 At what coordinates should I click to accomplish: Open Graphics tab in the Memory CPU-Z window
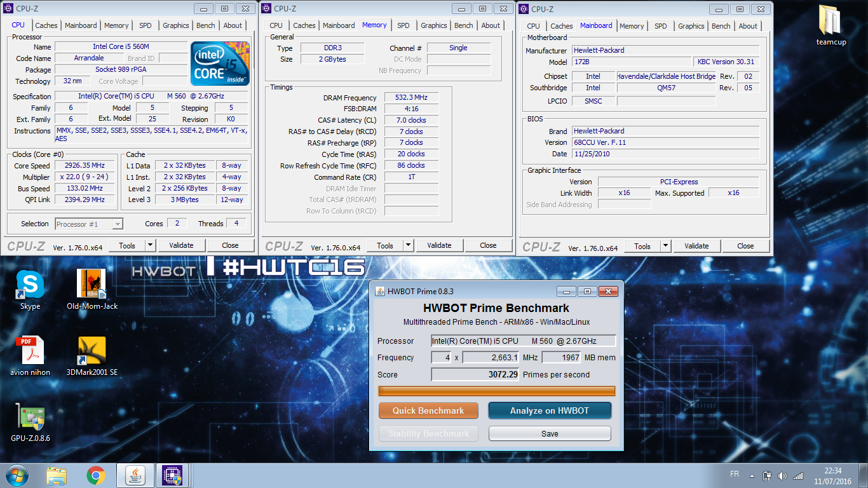click(x=434, y=25)
